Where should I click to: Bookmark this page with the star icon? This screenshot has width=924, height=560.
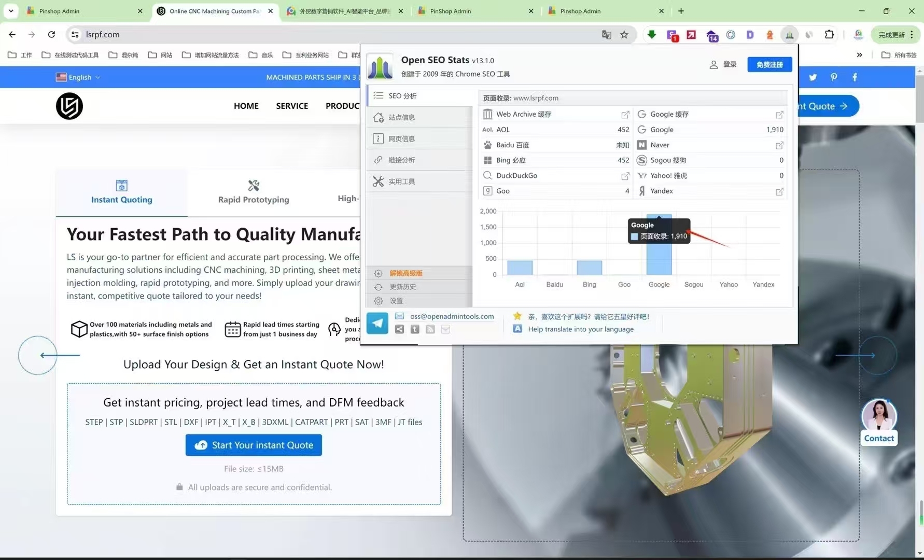pos(624,35)
